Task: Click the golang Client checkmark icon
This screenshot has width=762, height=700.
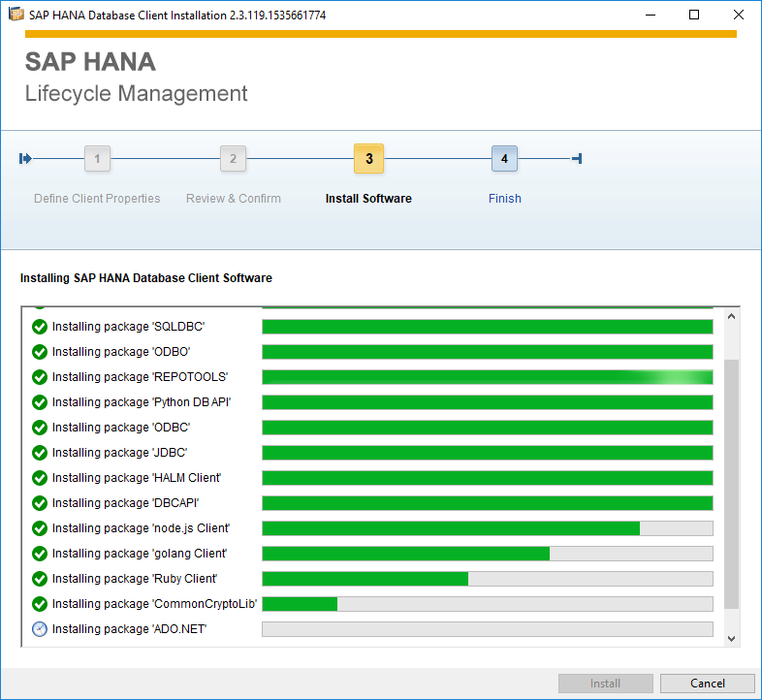Action: tap(40, 554)
